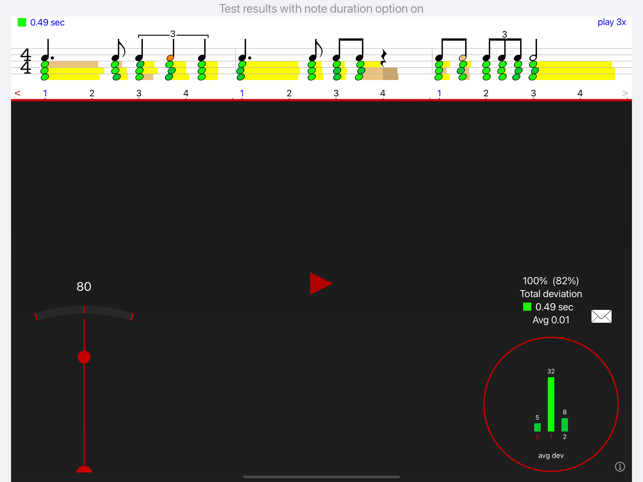Click the red metronome pendulum weight

pos(84,357)
